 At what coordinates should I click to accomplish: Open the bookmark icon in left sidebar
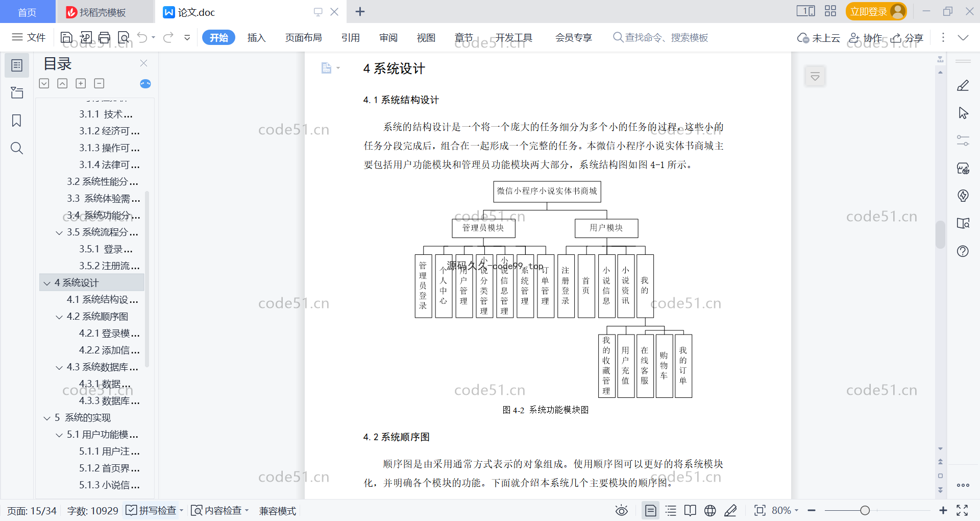[17, 121]
